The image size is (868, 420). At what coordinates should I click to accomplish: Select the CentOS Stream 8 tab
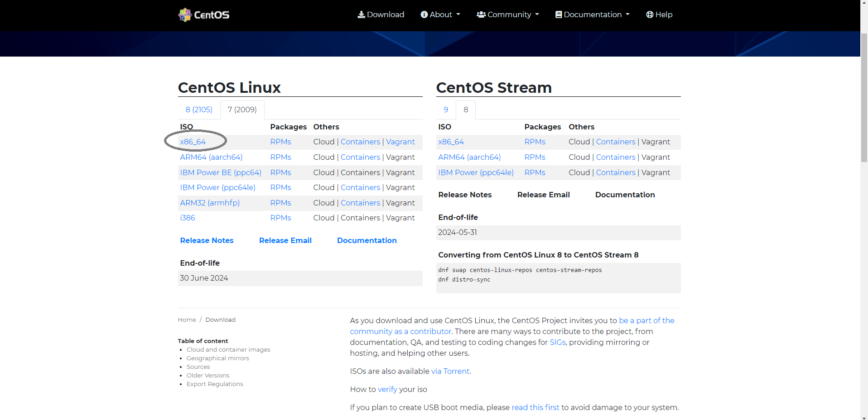[466, 110]
